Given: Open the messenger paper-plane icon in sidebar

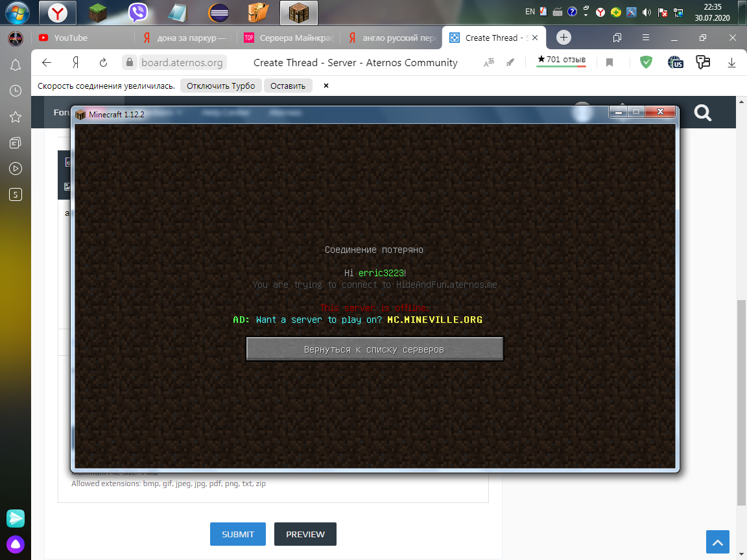Looking at the screenshot, I should coord(16,518).
